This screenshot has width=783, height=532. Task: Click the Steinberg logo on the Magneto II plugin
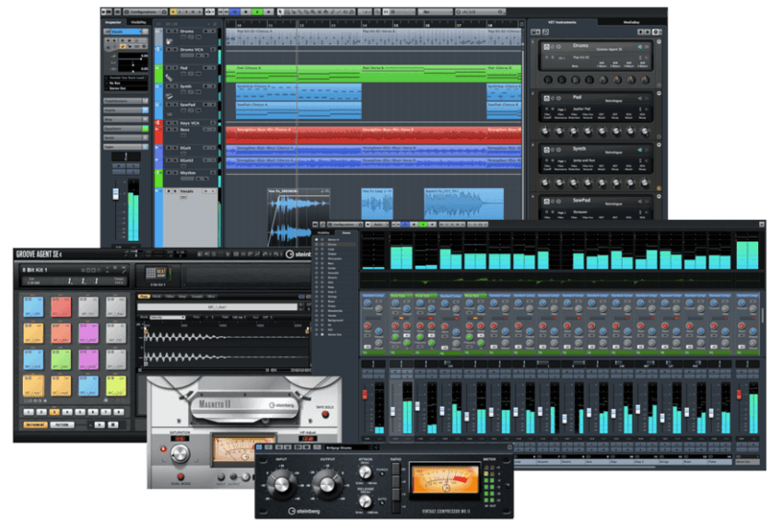283,404
